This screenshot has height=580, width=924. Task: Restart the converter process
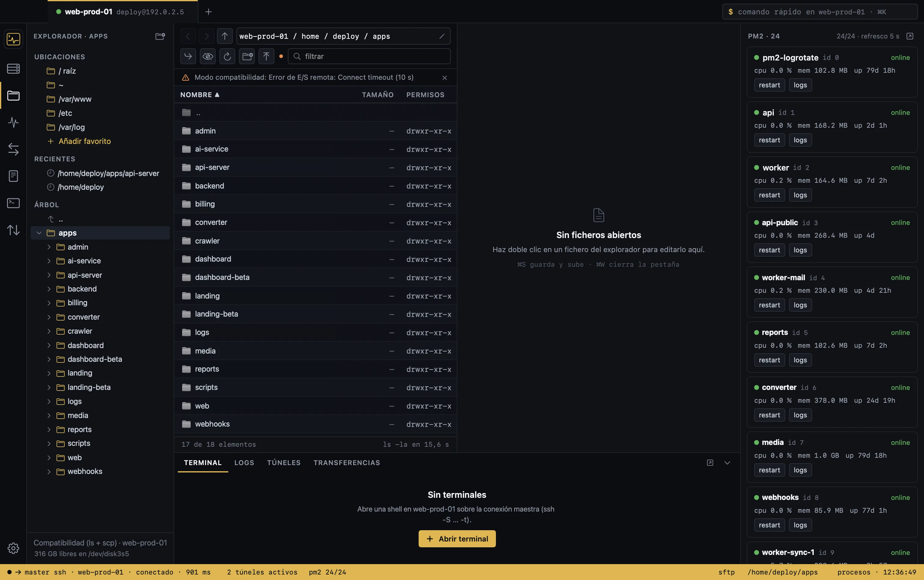[x=769, y=415]
